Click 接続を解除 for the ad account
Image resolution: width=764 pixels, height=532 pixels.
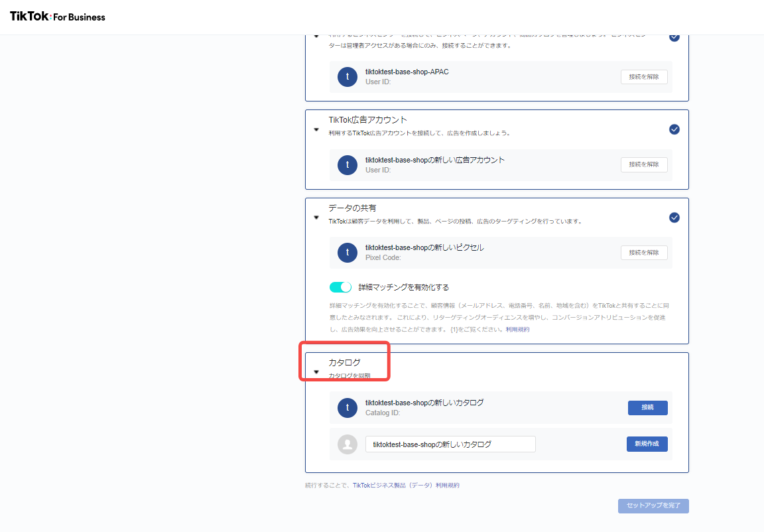643,165
